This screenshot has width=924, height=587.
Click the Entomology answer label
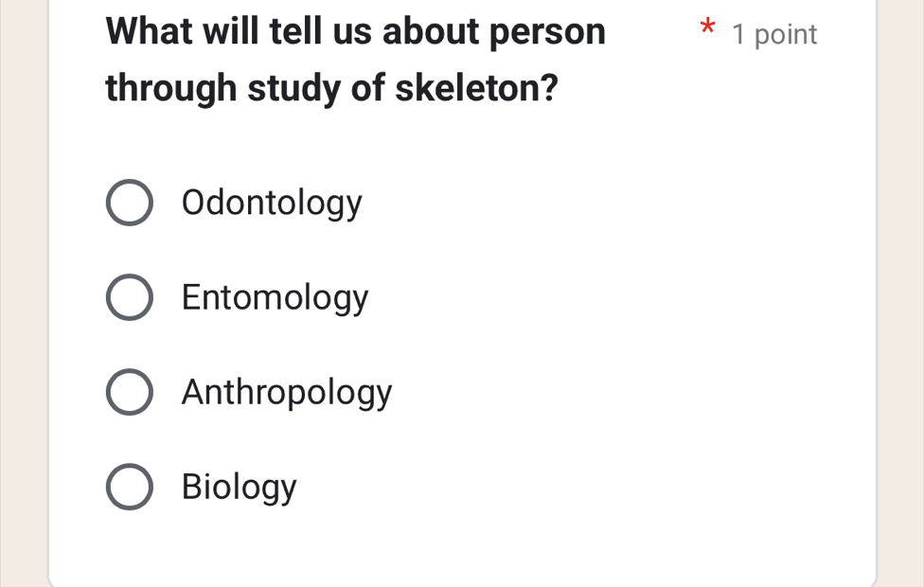(275, 296)
